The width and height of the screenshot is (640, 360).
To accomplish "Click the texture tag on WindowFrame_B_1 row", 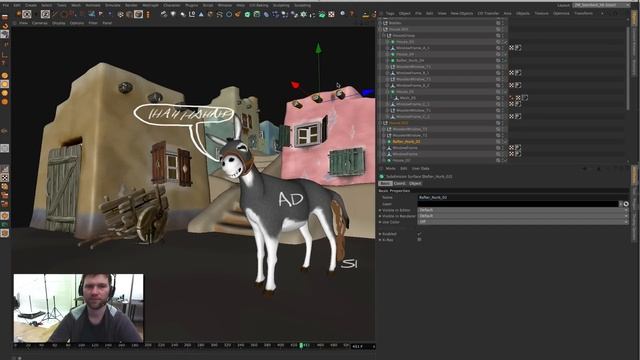I will (518, 73).
